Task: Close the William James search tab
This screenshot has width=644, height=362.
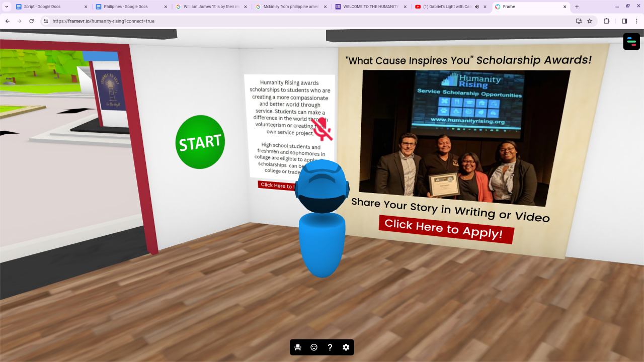Action: (x=245, y=7)
